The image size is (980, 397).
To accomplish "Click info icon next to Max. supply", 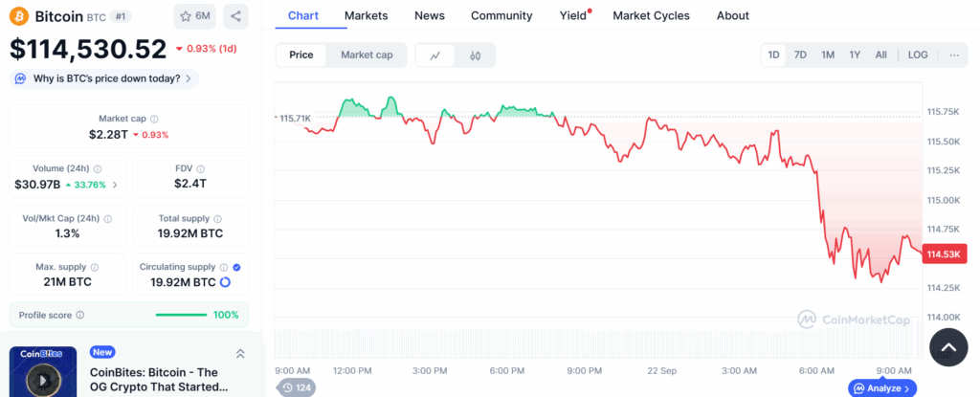I will (95, 267).
